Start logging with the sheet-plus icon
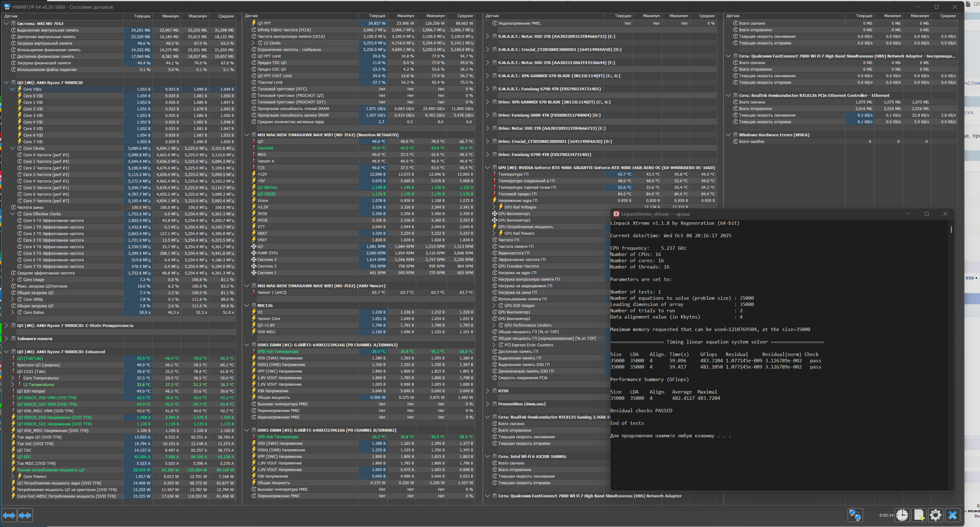Image resolution: width=980 pixels, height=527 pixels. click(919, 515)
